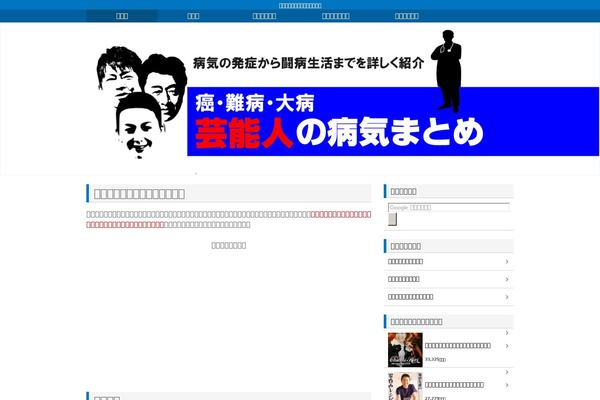Follow the red link text in intro paragraph
The height and width of the screenshot is (400, 600).
229,219
